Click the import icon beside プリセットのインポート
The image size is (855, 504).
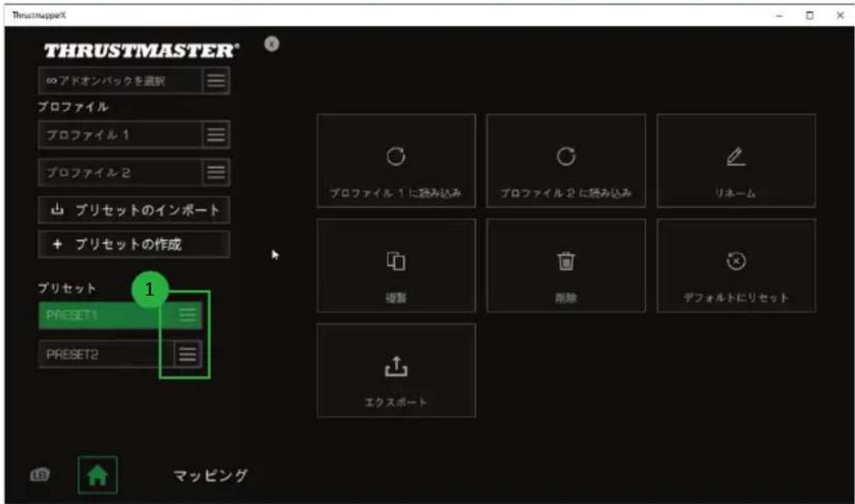point(57,210)
